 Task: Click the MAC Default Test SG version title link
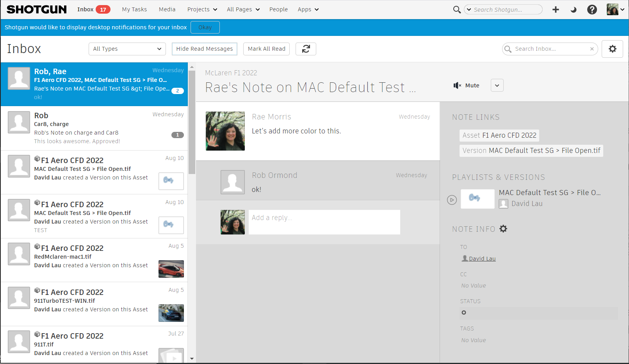(x=550, y=193)
